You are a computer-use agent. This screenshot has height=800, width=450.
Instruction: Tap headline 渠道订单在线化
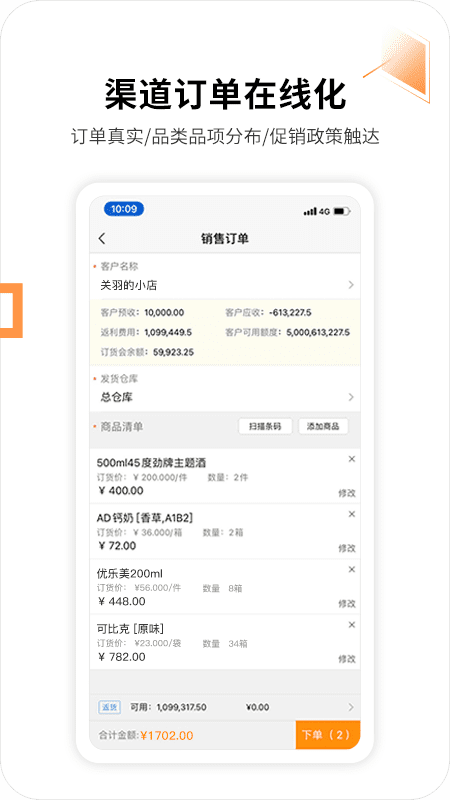225,94
